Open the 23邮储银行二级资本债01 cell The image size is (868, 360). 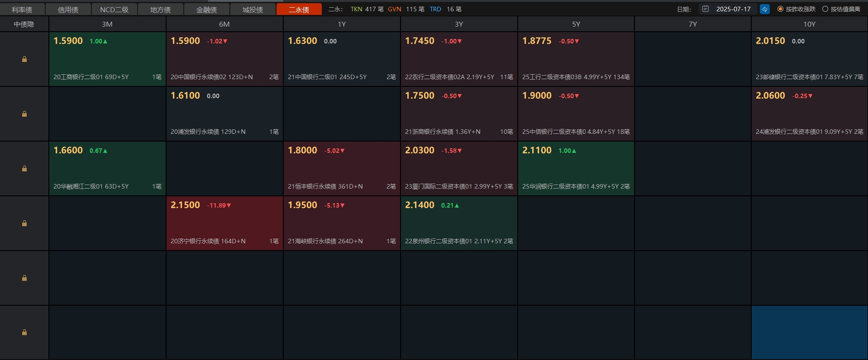click(x=810, y=59)
